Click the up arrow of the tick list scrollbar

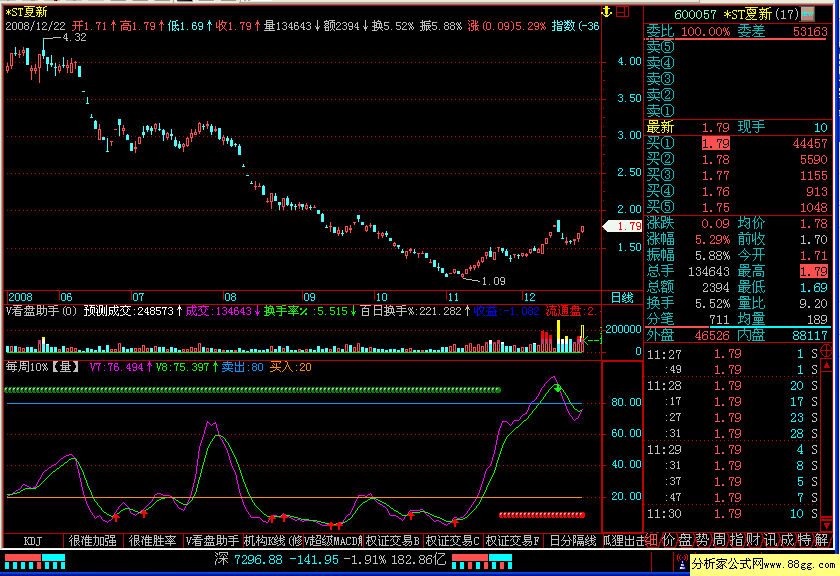(827, 365)
